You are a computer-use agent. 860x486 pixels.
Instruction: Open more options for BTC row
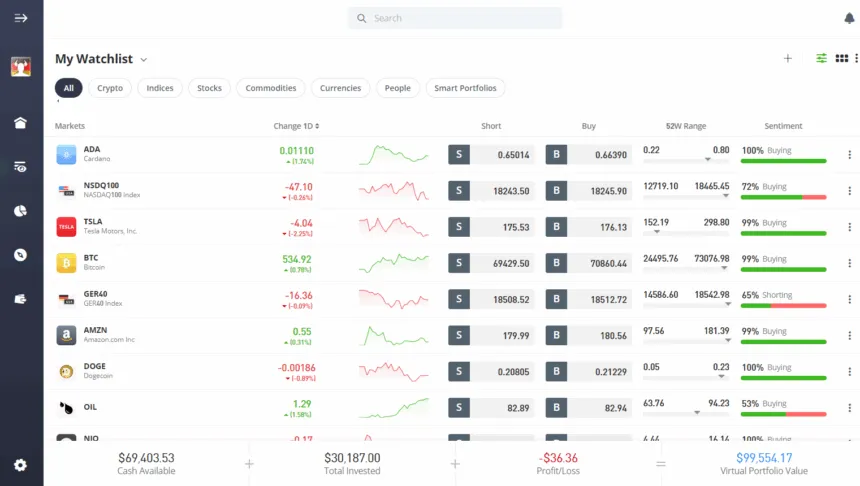coord(849,263)
